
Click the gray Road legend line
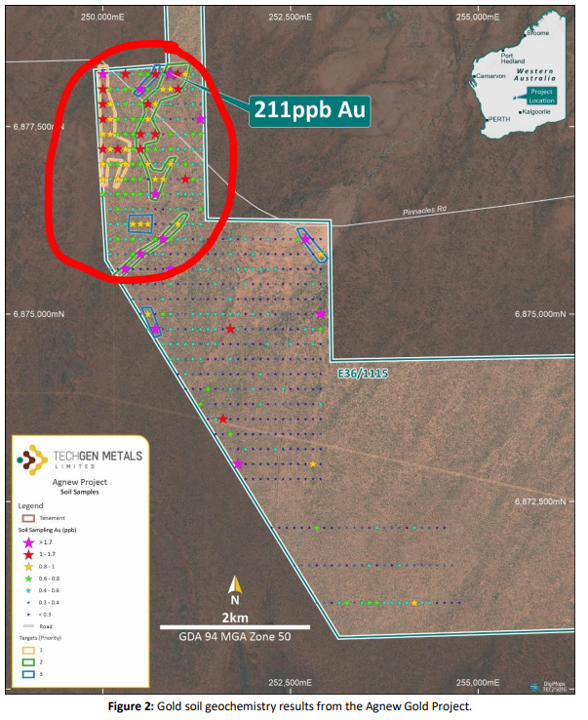pos(28,626)
